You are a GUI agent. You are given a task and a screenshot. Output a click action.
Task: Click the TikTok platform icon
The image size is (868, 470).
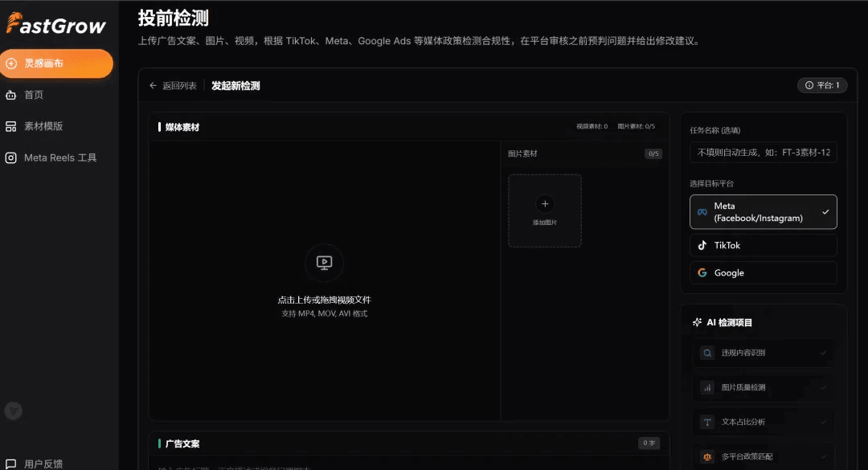(701, 245)
